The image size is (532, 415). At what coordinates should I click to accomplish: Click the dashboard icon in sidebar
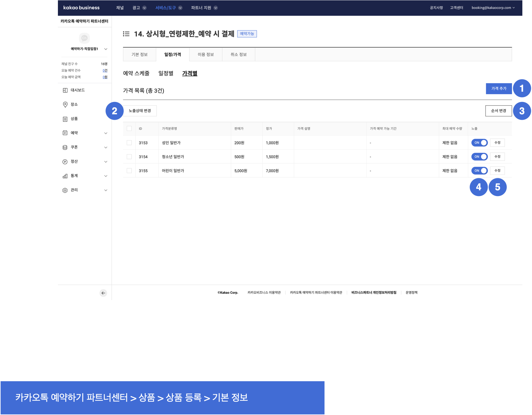65,90
